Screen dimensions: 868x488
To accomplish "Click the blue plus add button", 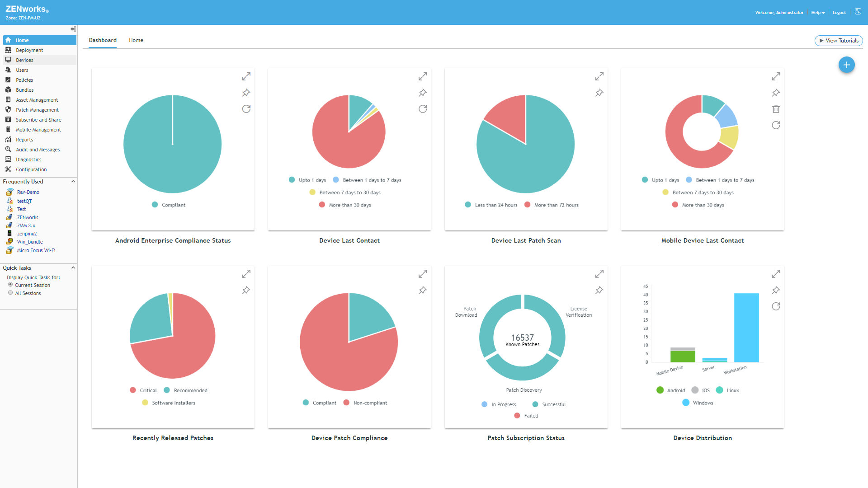I will coord(847,64).
